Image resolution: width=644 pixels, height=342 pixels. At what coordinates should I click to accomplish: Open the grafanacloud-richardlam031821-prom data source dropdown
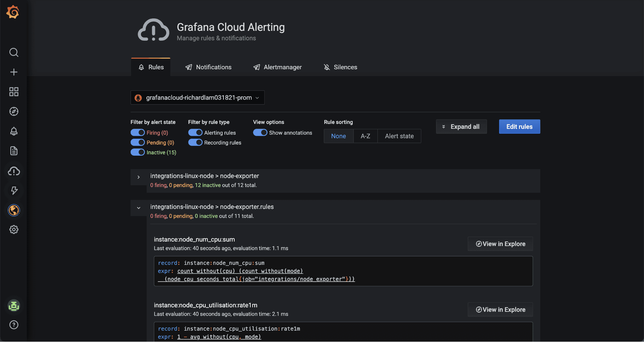coord(197,97)
